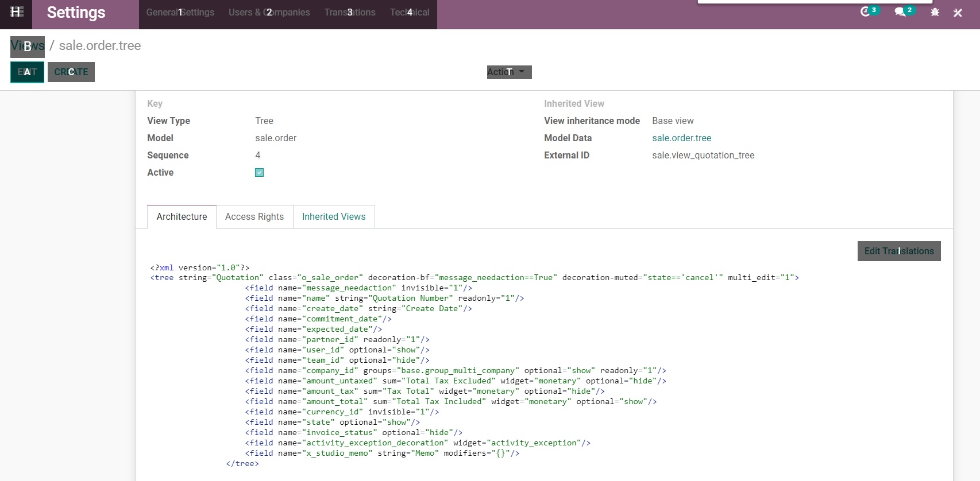This screenshot has height=481, width=980.
Task: Switch to the Access Rights tab
Action: tap(254, 217)
